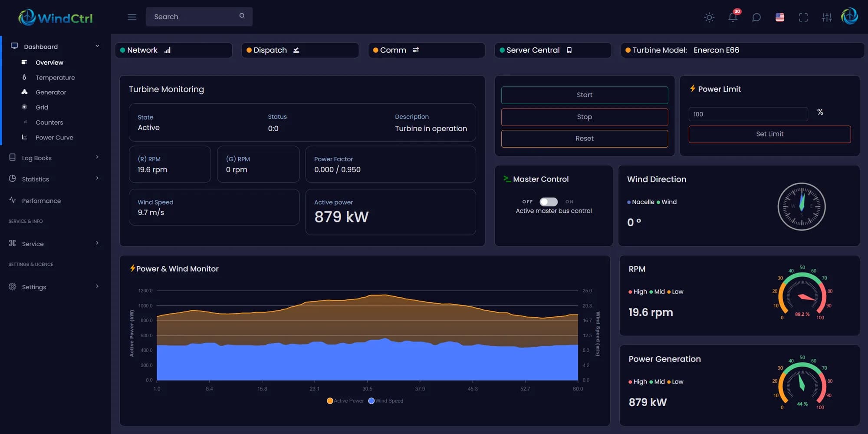
Task: Open the sliders customizer icon
Action: tap(827, 17)
